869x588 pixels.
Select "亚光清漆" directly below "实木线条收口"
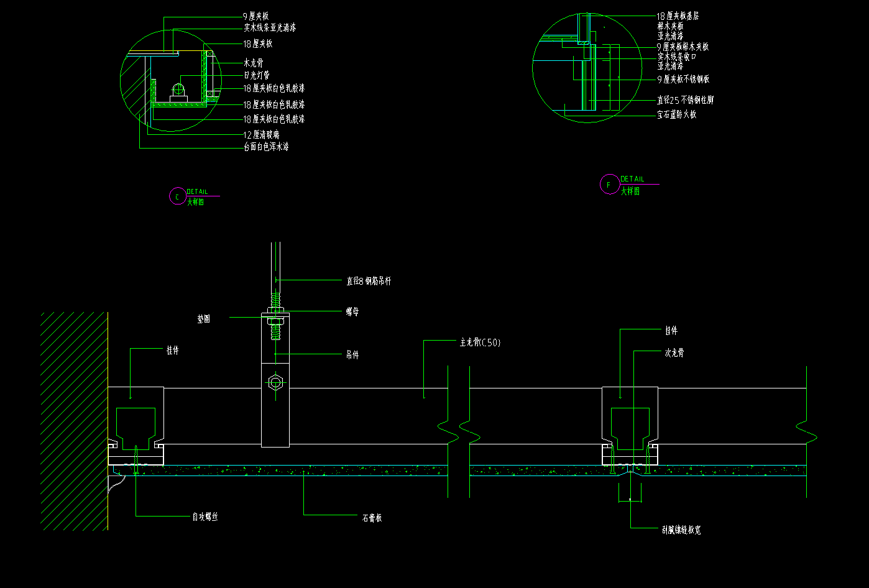coord(671,66)
